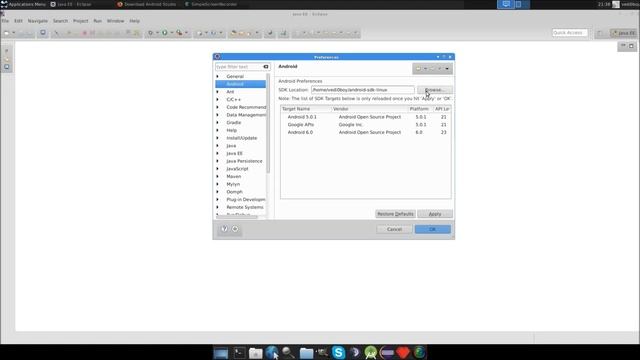Click the back navigation arrow in Preferences header
Image resolution: width=640 pixels, height=360 pixels.
418,69
